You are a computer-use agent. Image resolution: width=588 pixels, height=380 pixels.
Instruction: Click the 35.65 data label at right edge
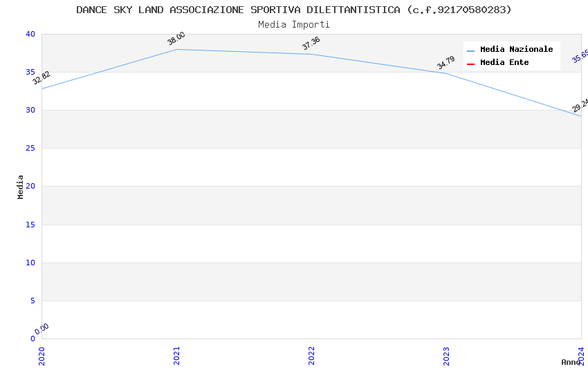coord(580,57)
